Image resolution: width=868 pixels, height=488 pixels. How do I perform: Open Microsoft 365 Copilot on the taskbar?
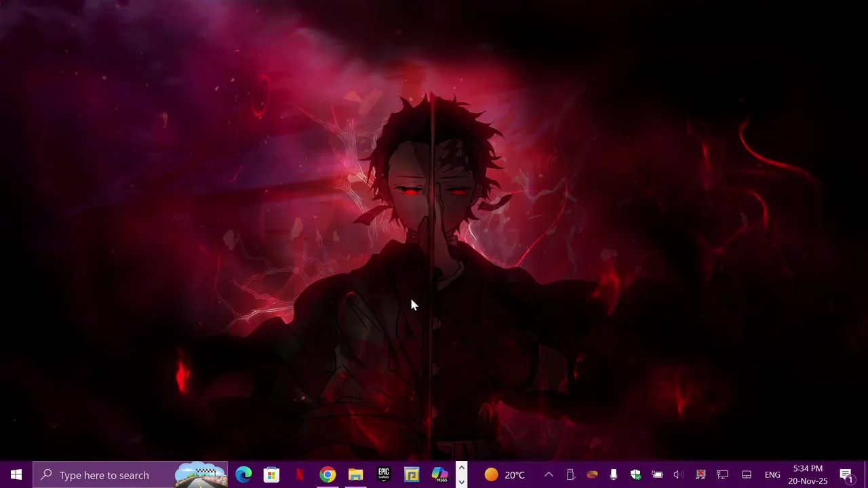(440, 475)
